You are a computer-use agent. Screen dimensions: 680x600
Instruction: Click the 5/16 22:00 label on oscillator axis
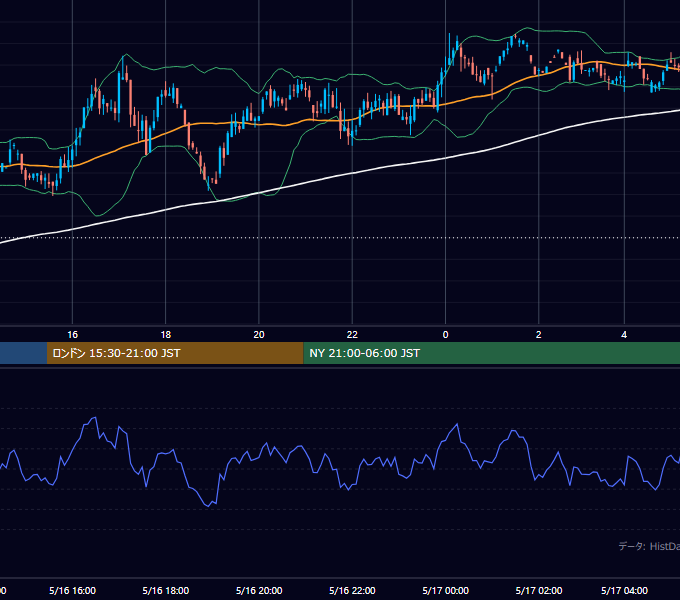click(x=352, y=590)
